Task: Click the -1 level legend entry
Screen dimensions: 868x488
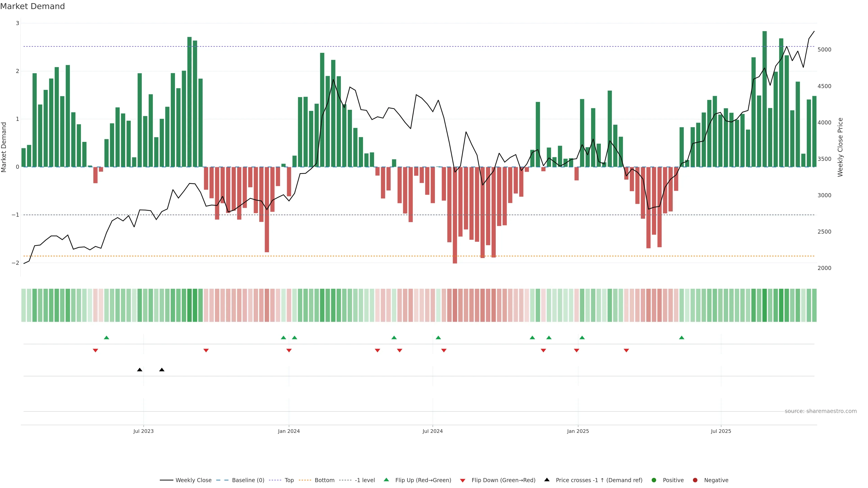Action: 365,480
